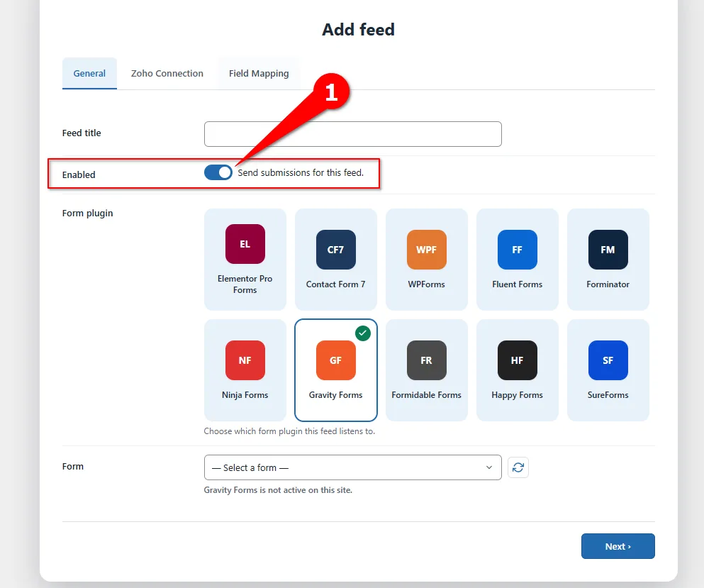Click the Gravity Forms GF icon
The width and height of the screenshot is (704, 588).
pos(336,360)
